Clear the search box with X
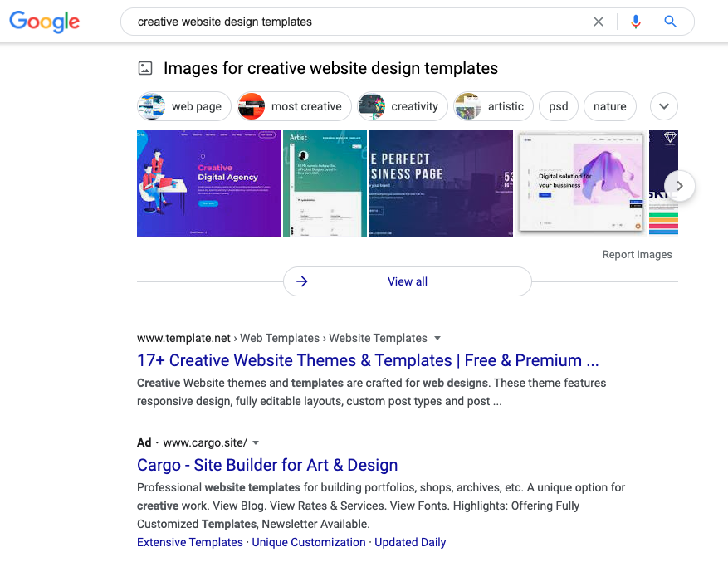Viewport: 728px width, 562px height. (x=599, y=22)
